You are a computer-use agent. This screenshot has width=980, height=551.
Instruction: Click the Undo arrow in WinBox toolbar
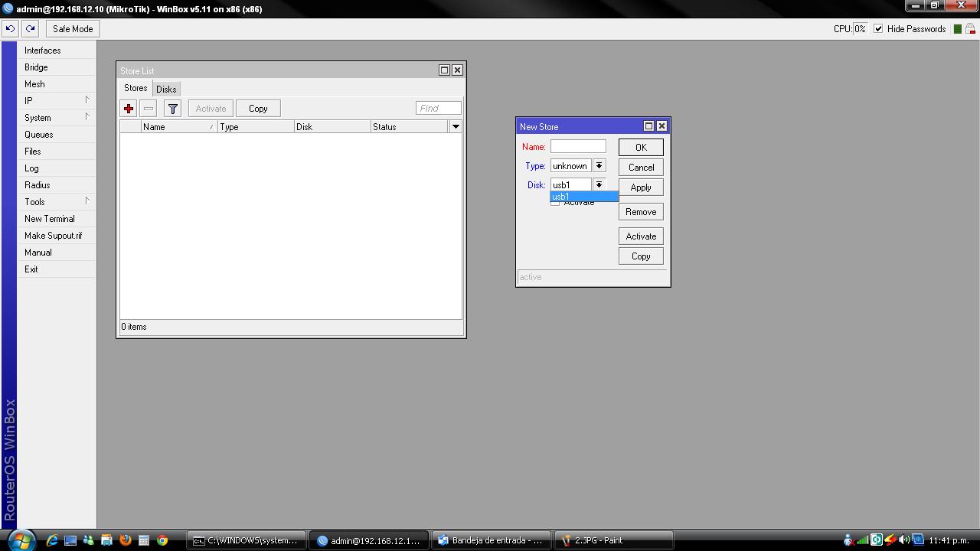click(x=10, y=29)
